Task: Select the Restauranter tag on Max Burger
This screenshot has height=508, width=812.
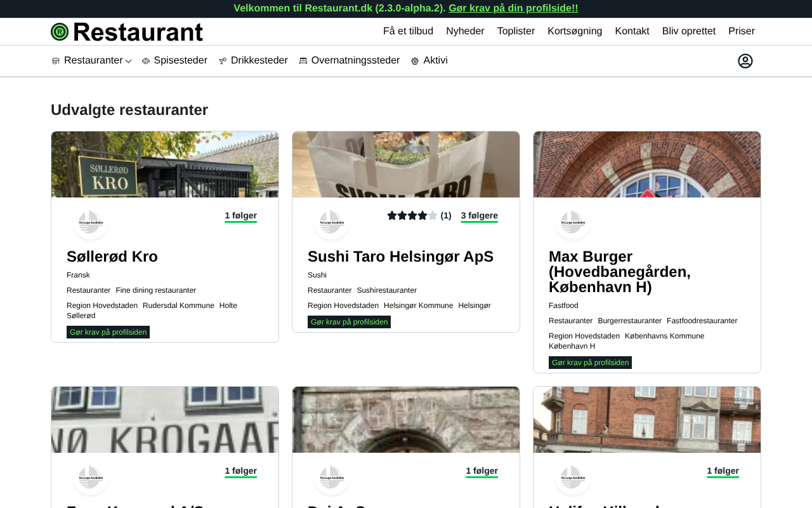Action: pyautogui.click(x=570, y=321)
